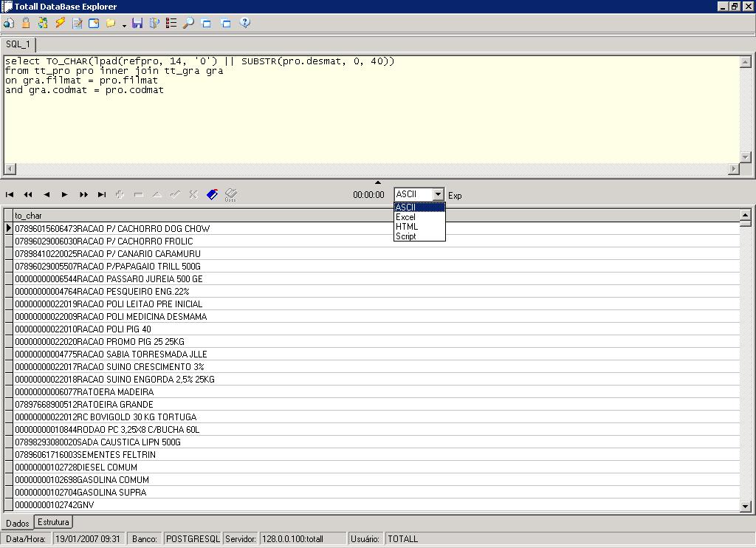Image resolution: width=756 pixels, height=548 pixels.
Task: Jump forward several records with double-right arrow
Action: tap(83, 194)
